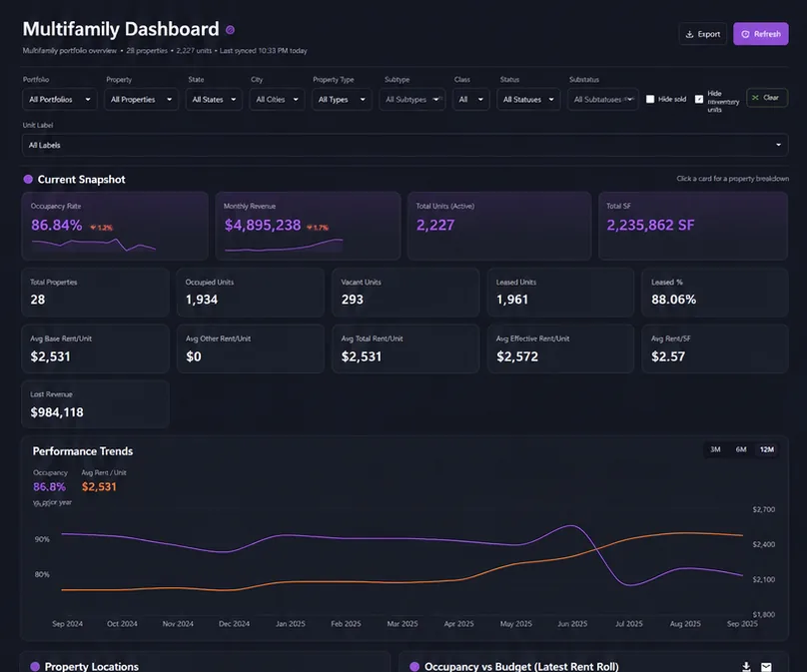This screenshot has width=807, height=672.
Task: Click the 86.8% Occupancy trend value
Action: click(49, 486)
